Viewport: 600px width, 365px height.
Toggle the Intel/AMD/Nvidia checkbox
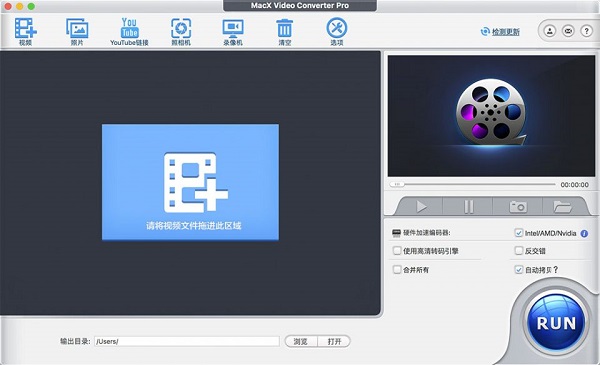coord(518,233)
